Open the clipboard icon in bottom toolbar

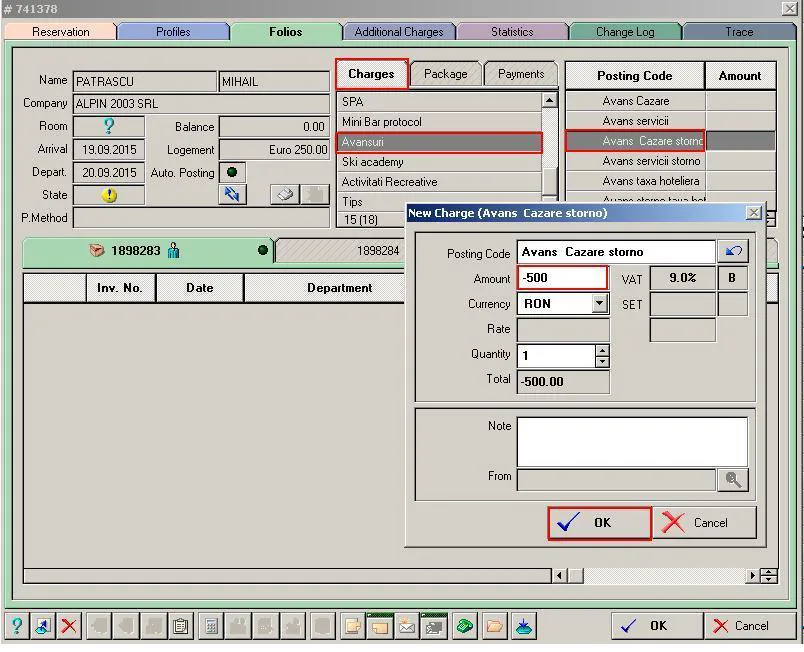(x=180, y=626)
